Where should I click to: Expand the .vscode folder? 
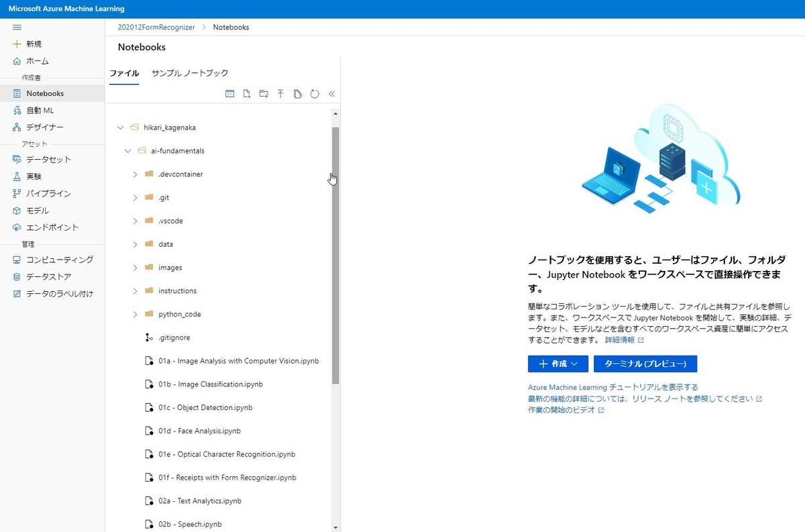tap(135, 221)
